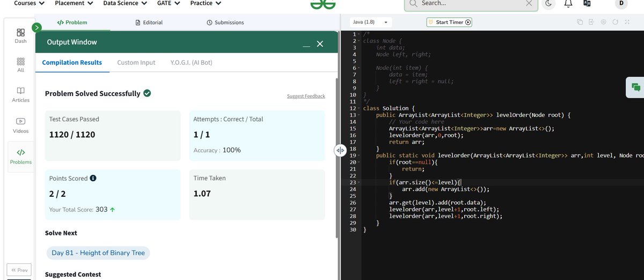Click code line 'return arr;'
This screenshot has height=280, width=644.
coord(407,142)
